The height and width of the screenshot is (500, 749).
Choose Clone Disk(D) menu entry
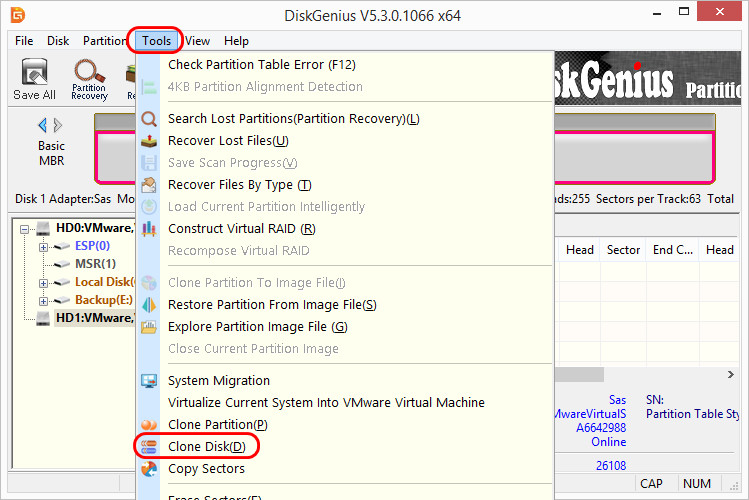point(207,447)
